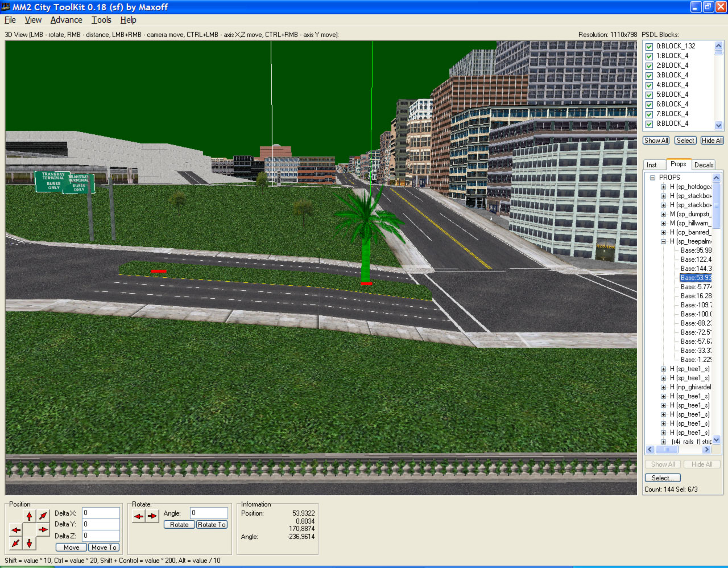Click the right arrow in Position panel

coord(43,530)
